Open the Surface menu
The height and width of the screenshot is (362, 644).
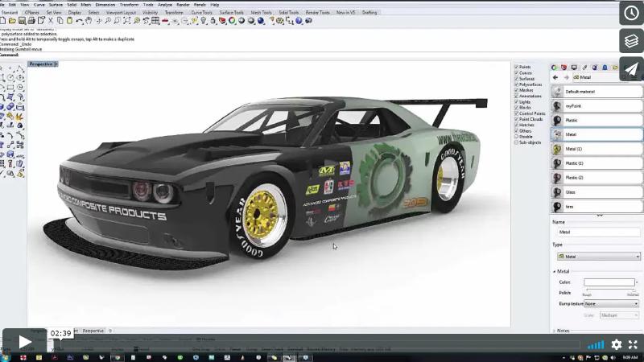click(x=56, y=5)
